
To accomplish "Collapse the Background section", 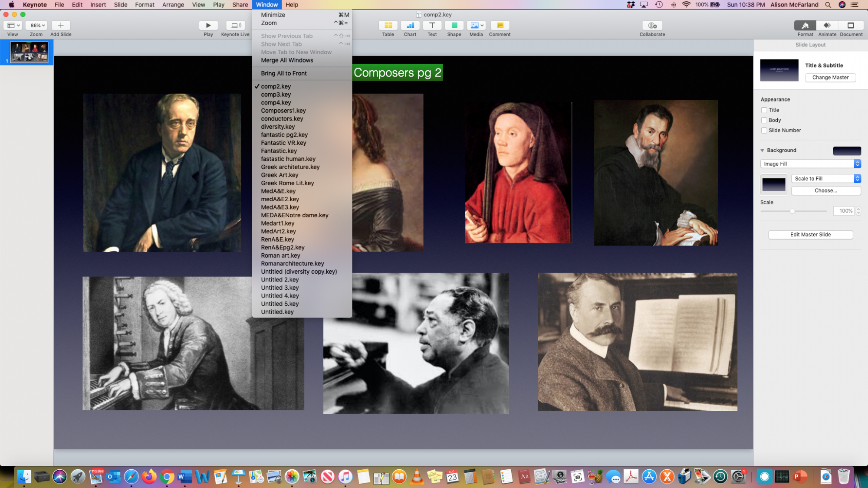I will [x=762, y=151].
